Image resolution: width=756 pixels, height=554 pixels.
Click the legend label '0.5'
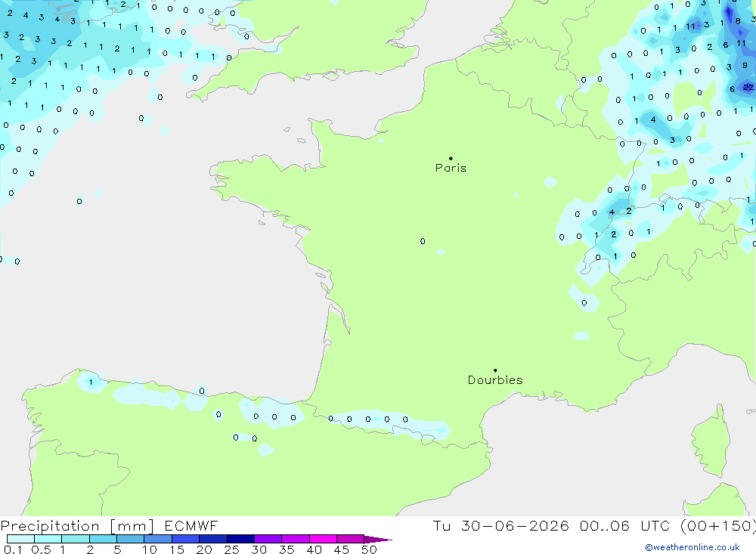click(41, 549)
